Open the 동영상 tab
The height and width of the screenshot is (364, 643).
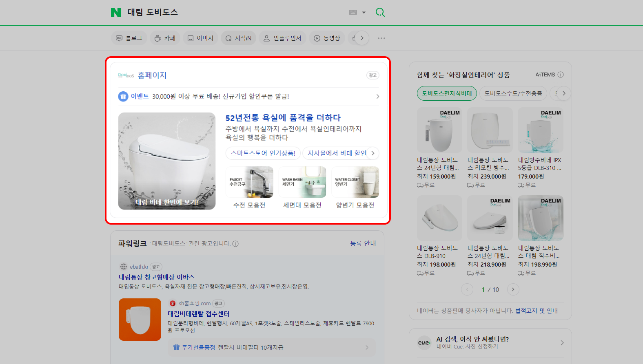pos(327,38)
